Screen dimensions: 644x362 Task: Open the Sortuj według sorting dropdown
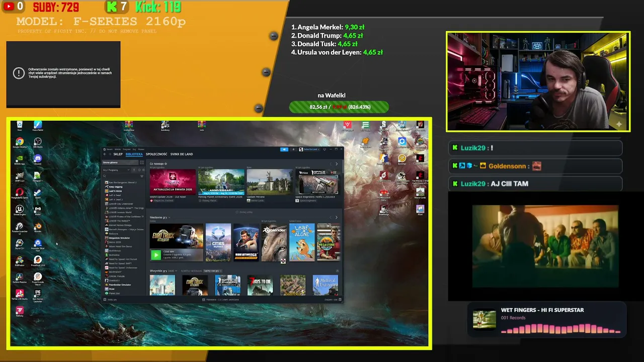pos(213,271)
